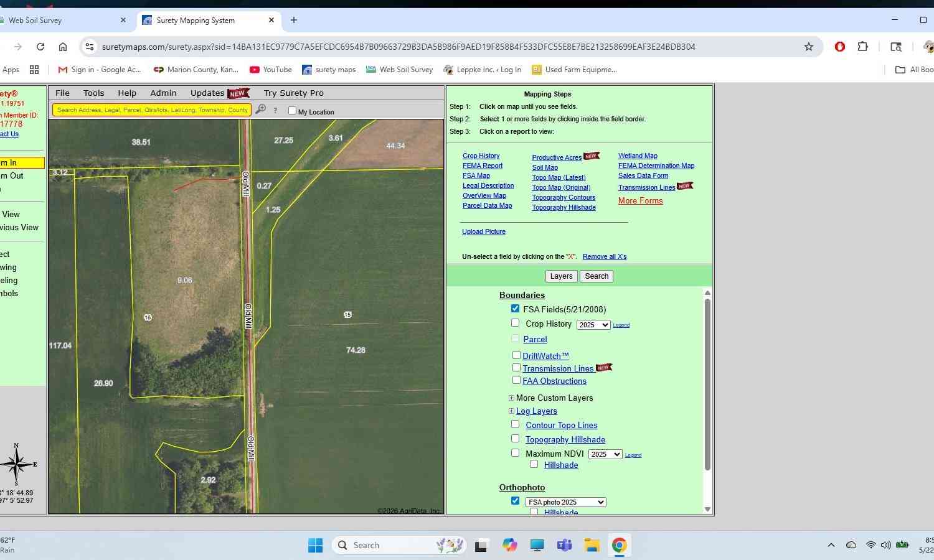Open the Help menu
This screenshot has width=934, height=560.
[127, 93]
